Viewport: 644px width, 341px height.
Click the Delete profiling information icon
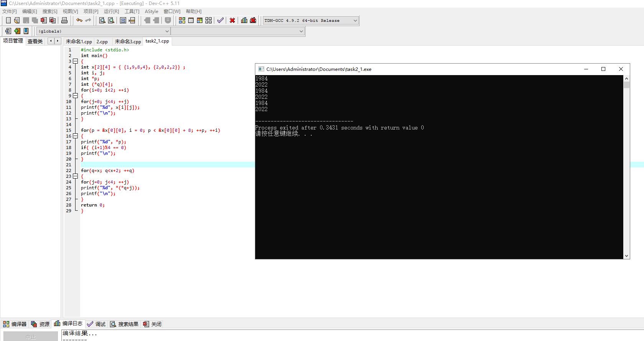click(x=253, y=20)
